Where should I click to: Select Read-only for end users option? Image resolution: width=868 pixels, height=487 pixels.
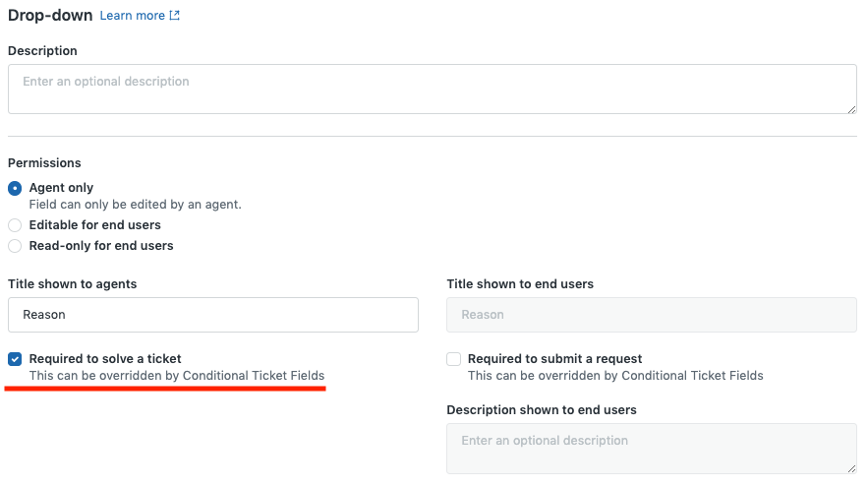[x=15, y=246]
